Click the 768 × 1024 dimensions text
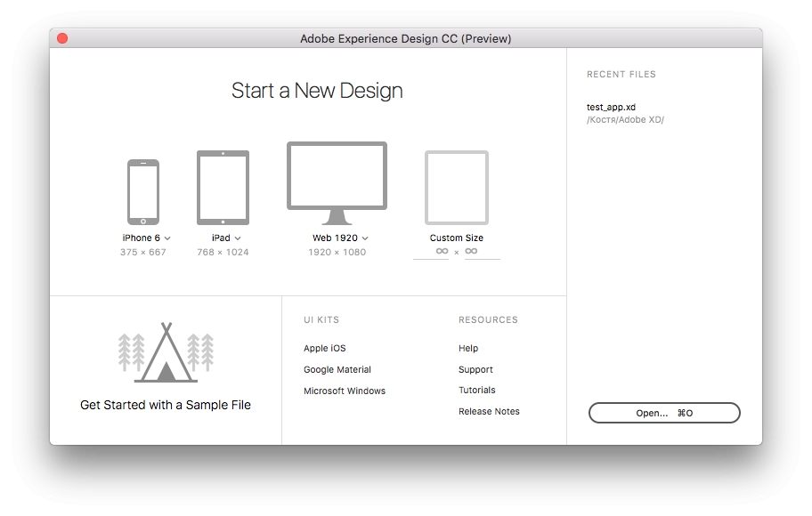The height and width of the screenshot is (516, 812). [223, 252]
